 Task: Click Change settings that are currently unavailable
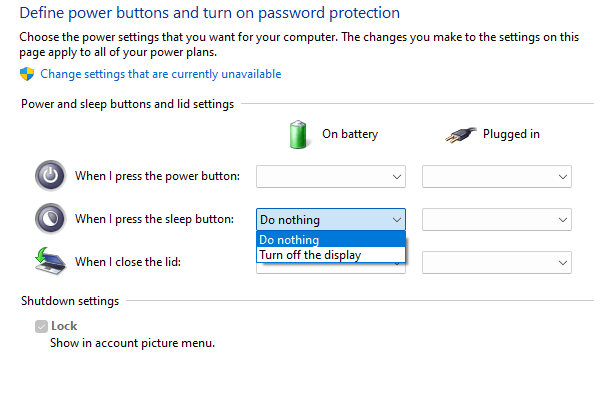161,74
